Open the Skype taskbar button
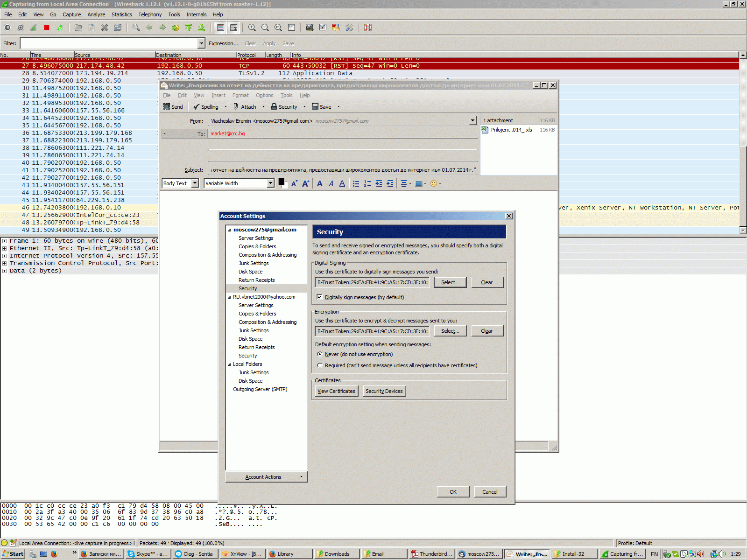 (148, 554)
